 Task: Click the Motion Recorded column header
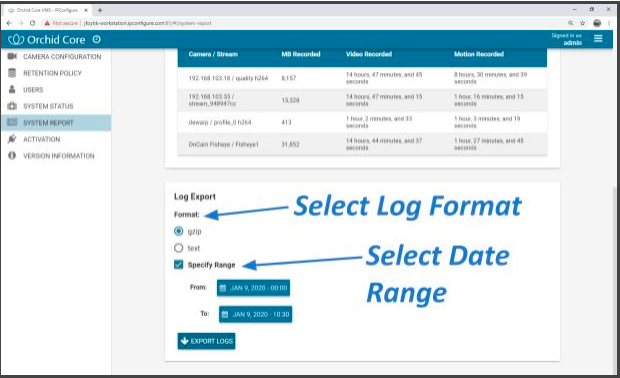(x=479, y=54)
